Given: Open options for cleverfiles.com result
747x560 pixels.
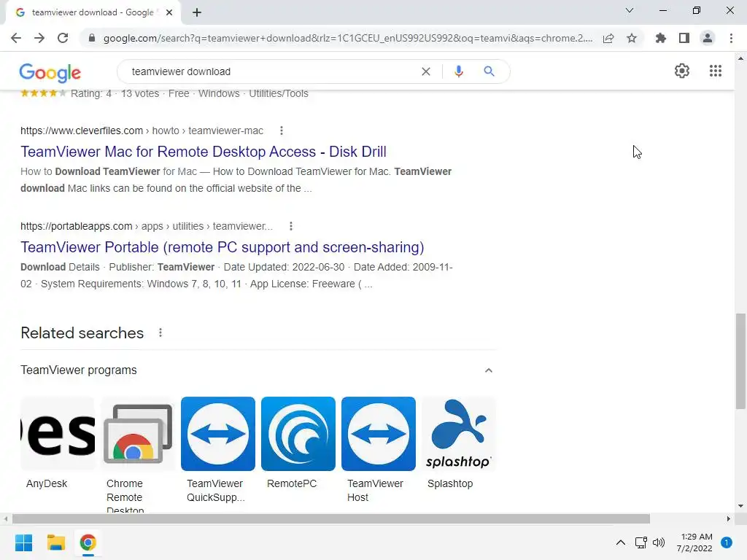Looking at the screenshot, I should pyautogui.click(x=282, y=131).
